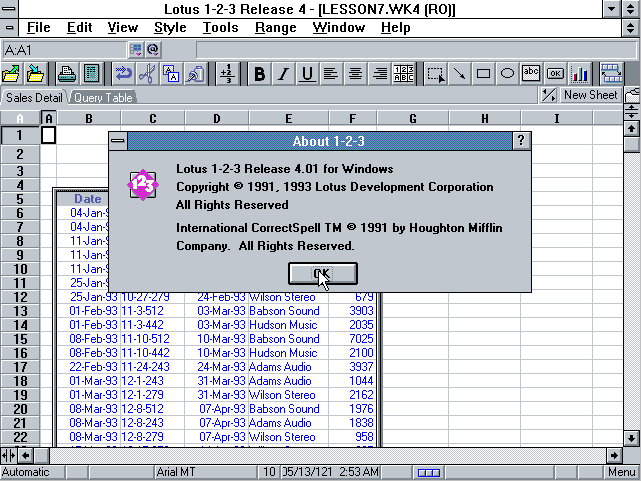Click the row 13 header
The height and width of the screenshot is (481, 641).
(20, 311)
